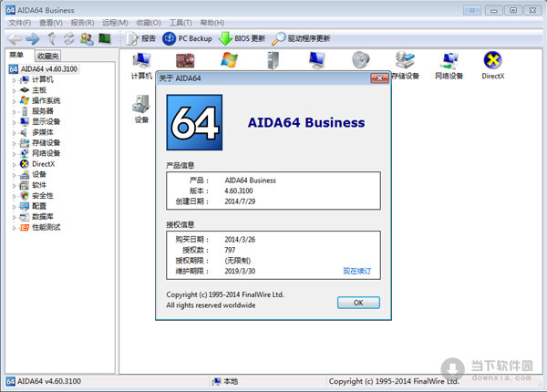The height and width of the screenshot is (392, 547).
Task: Click license count 797
Action: point(230,250)
